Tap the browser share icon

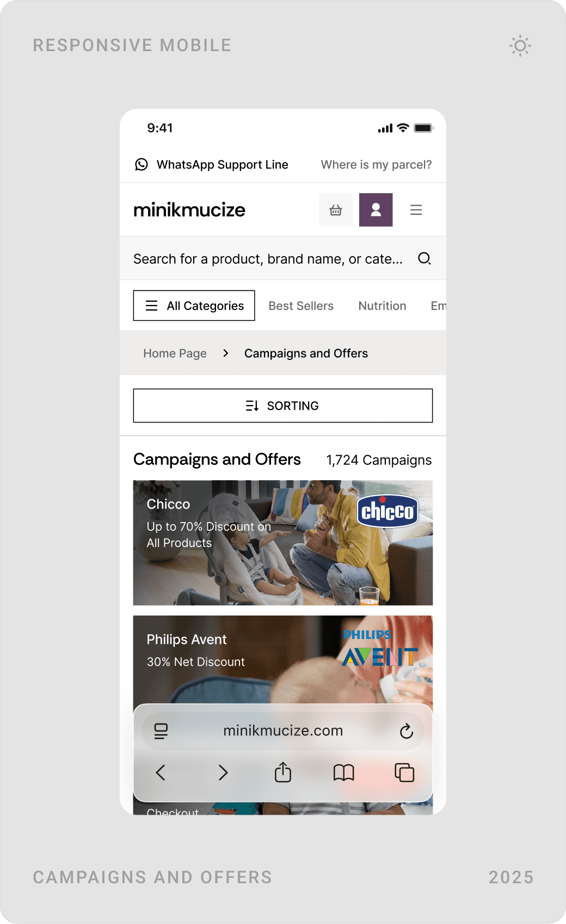coord(283,772)
